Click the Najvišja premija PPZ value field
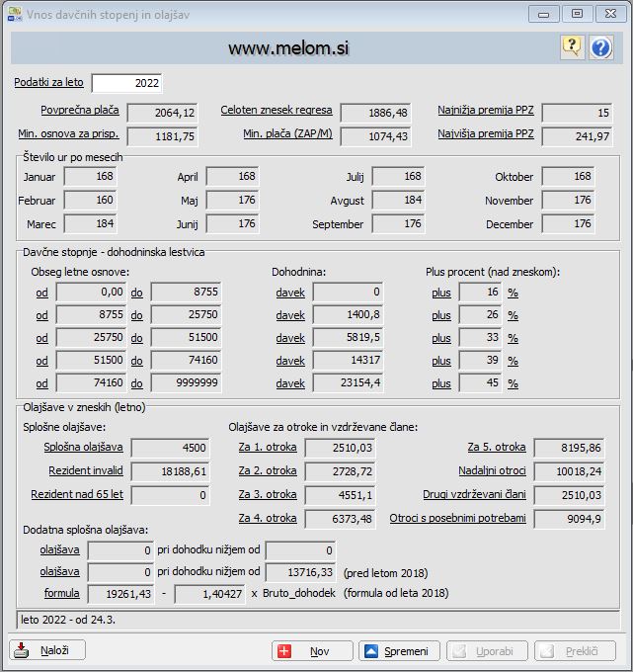Image resolution: width=633 pixels, height=672 pixels. click(579, 135)
